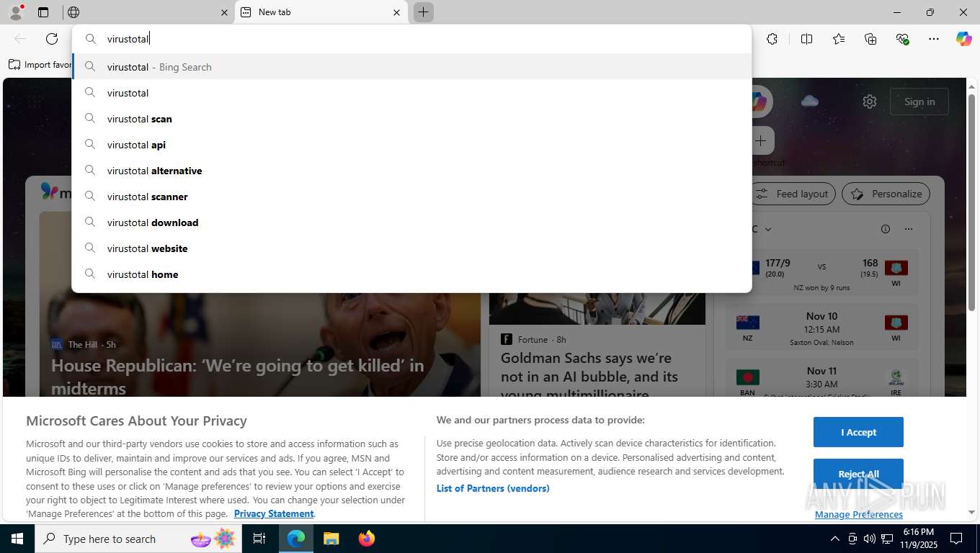Show hidden system tray icons

[835, 539]
